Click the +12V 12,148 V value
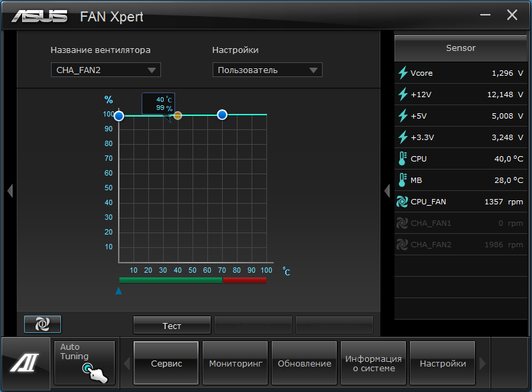Viewport: 532px width, 392px height. pos(505,94)
